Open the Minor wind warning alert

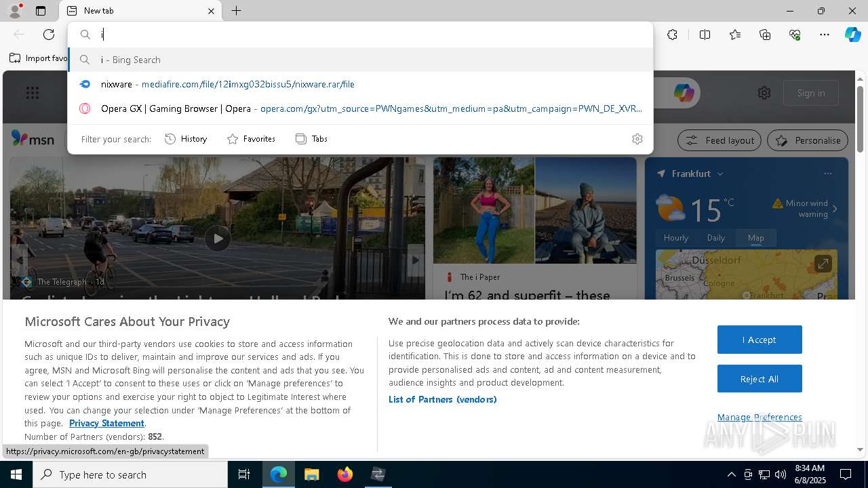coord(801,209)
